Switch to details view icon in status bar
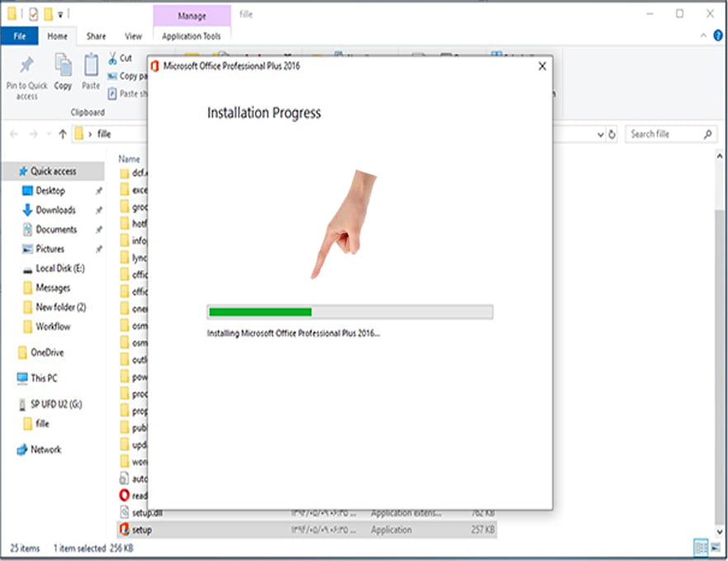 click(700, 548)
